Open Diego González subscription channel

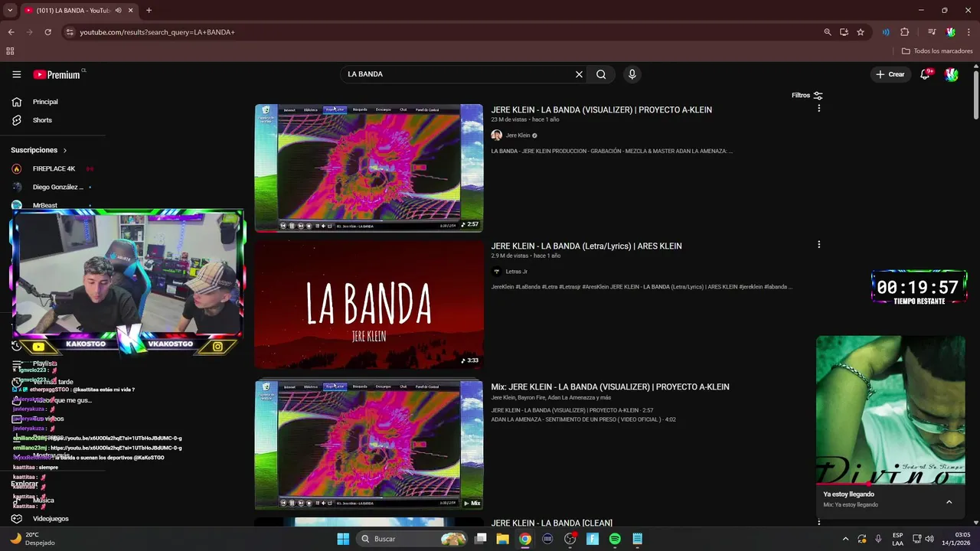pos(58,187)
